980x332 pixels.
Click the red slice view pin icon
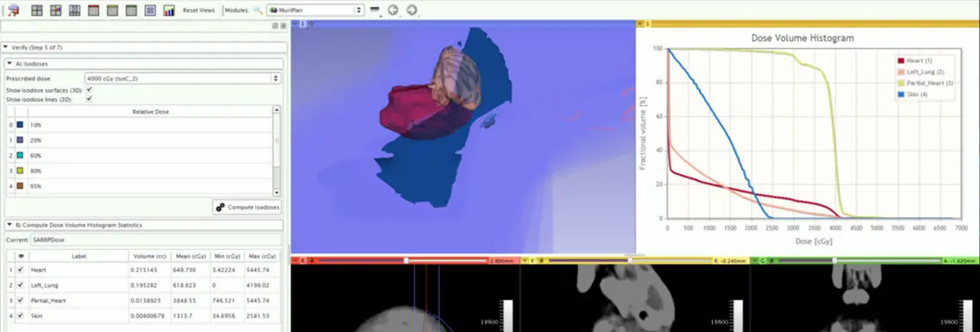[x=296, y=260]
